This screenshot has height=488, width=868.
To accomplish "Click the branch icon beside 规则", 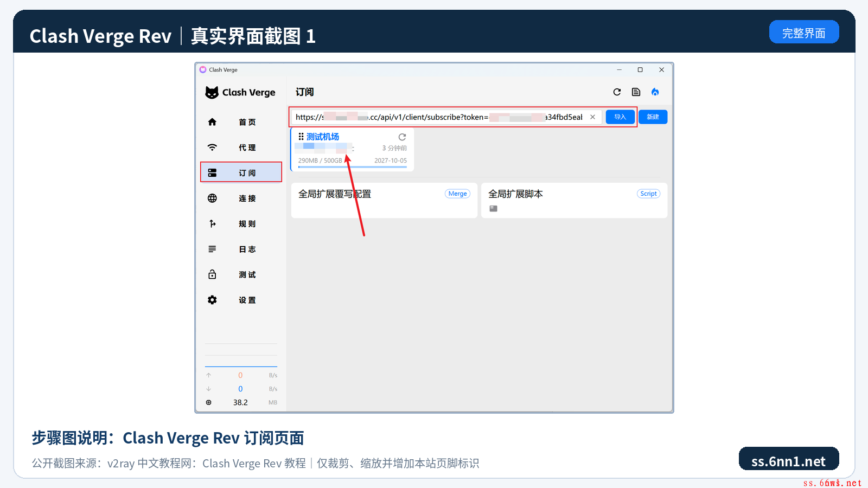I will [x=212, y=224].
